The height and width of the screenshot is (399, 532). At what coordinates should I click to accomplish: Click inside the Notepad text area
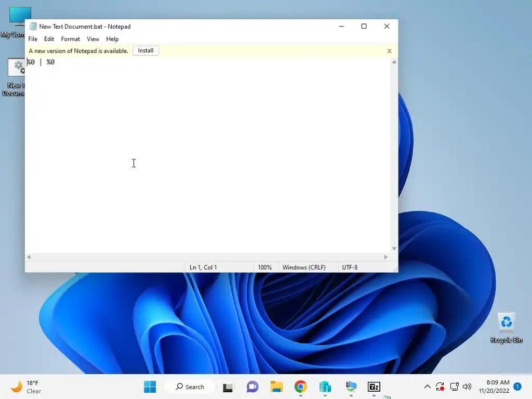coord(208,156)
